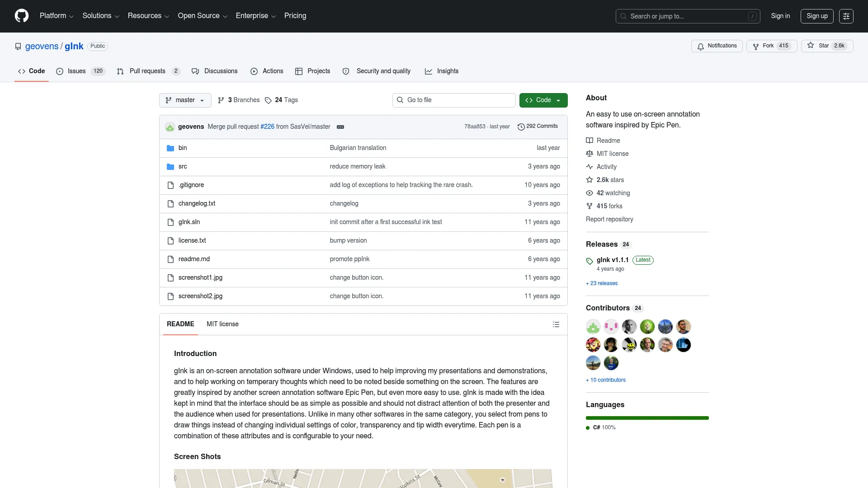The height and width of the screenshot is (488, 868).
Task: Click the Sign up button
Action: click(817, 16)
